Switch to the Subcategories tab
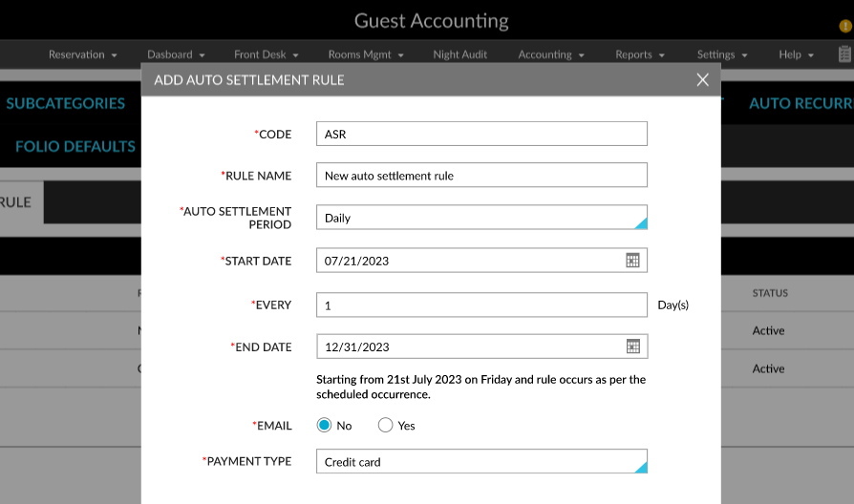The width and height of the screenshot is (854, 504). [x=65, y=103]
